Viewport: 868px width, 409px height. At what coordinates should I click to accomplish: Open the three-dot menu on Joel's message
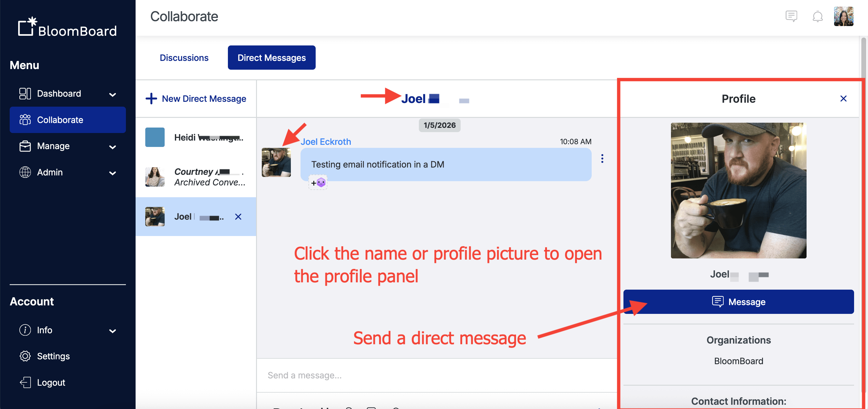[602, 158]
